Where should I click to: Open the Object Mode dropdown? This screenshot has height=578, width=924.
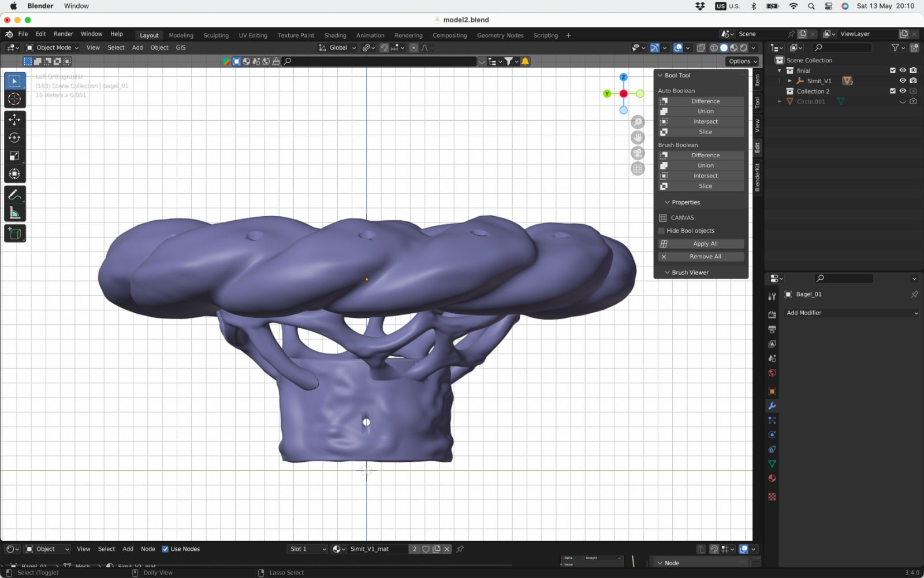tap(53, 47)
